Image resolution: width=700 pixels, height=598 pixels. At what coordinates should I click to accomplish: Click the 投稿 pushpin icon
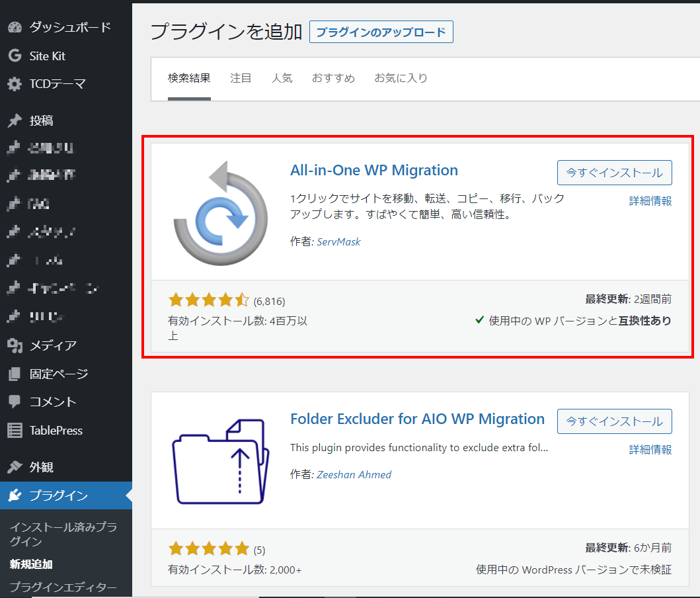pos(15,121)
